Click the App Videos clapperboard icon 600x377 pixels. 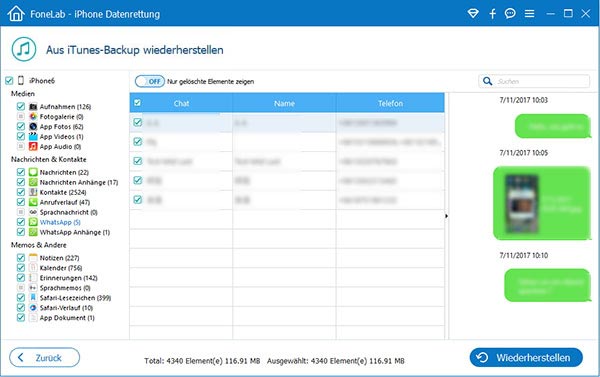click(x=33, y=136)
